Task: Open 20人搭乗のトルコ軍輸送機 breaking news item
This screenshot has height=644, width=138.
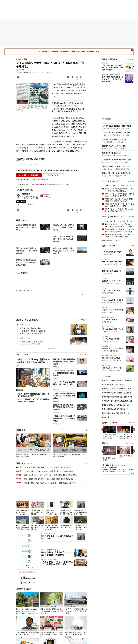Action: [48, 467]
